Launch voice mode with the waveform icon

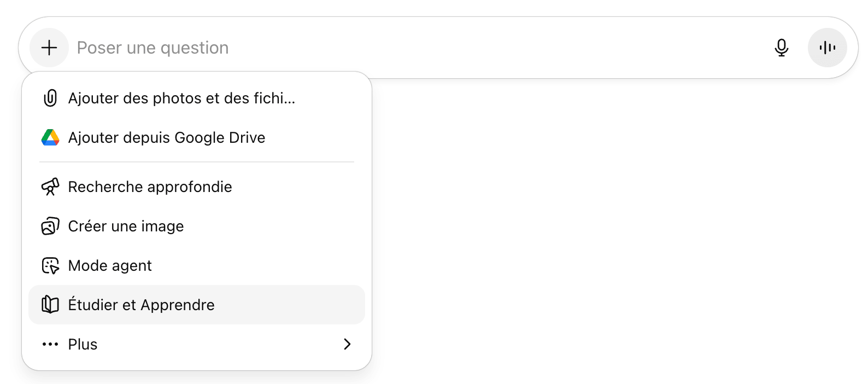(x=827, y=48)
